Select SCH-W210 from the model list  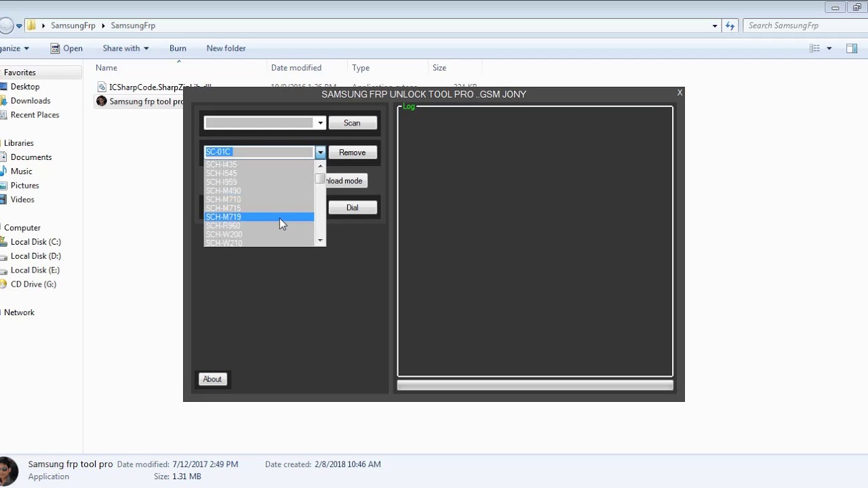(x=259, y=243)
